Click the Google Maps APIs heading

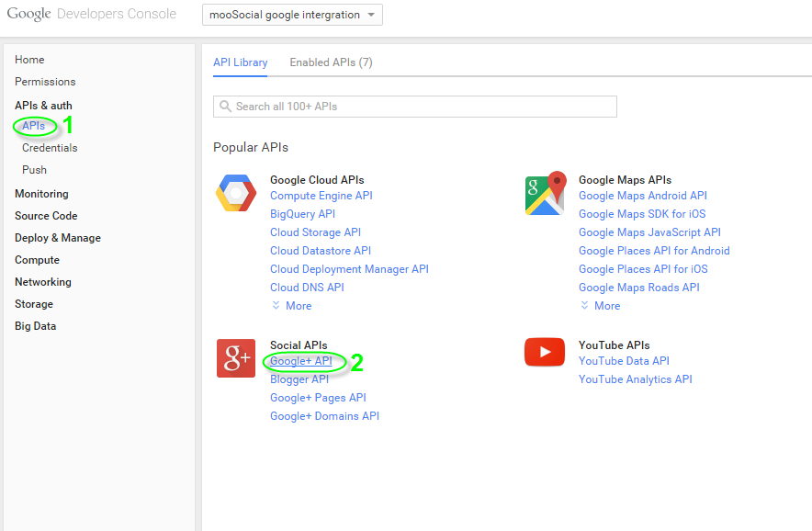tap(625, 180)
